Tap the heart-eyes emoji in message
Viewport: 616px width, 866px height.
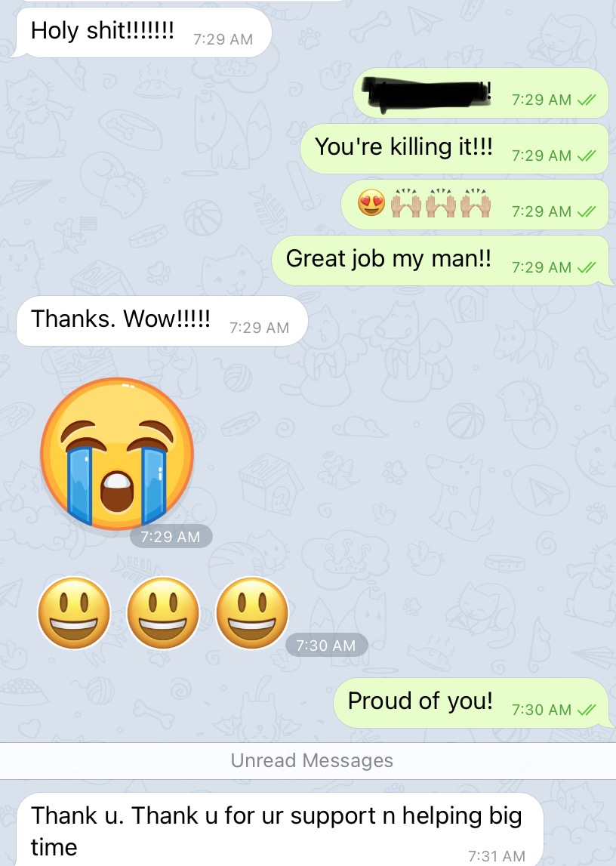pyautogui.click(x=371, y=202)
